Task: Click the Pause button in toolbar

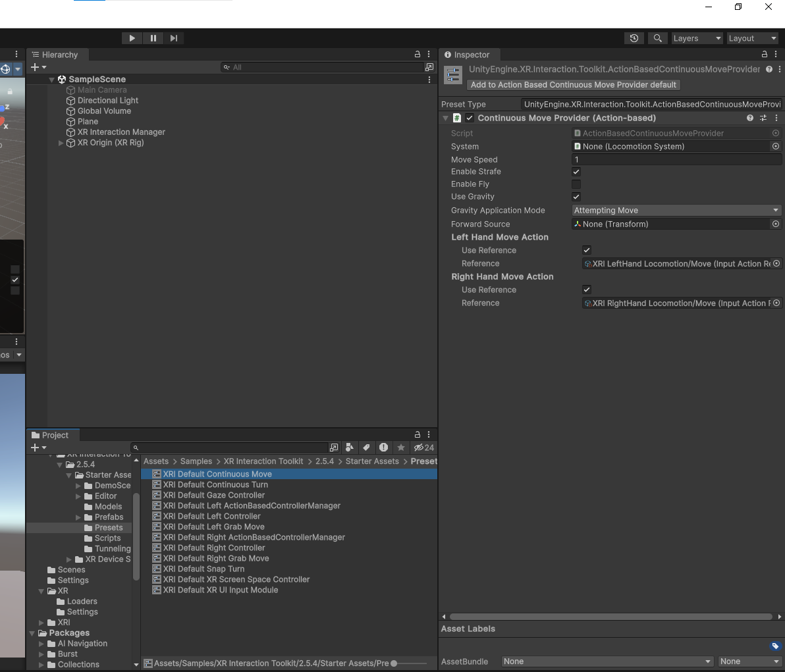Action: (153, 38)
